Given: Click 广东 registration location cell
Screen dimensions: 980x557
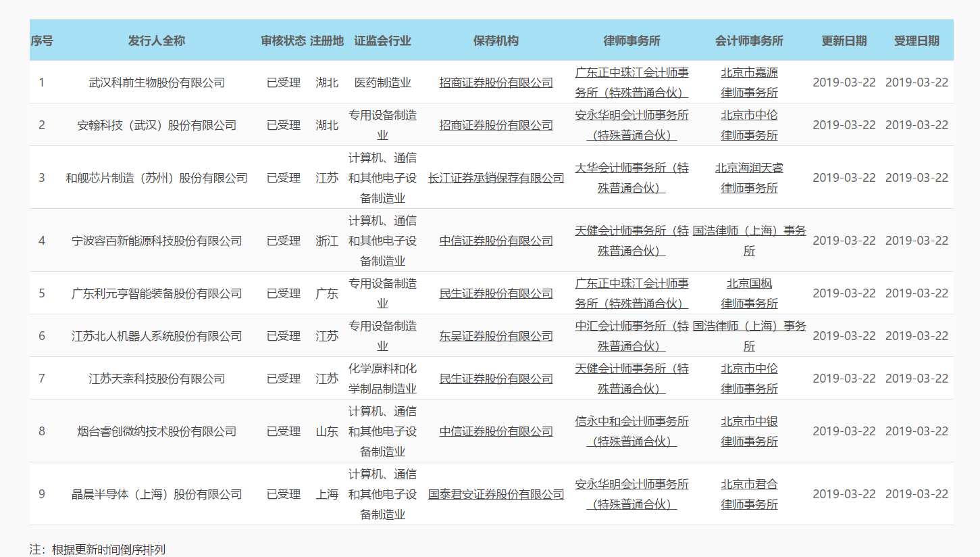Looking at the screenshot, I should [x=327, y=293].
